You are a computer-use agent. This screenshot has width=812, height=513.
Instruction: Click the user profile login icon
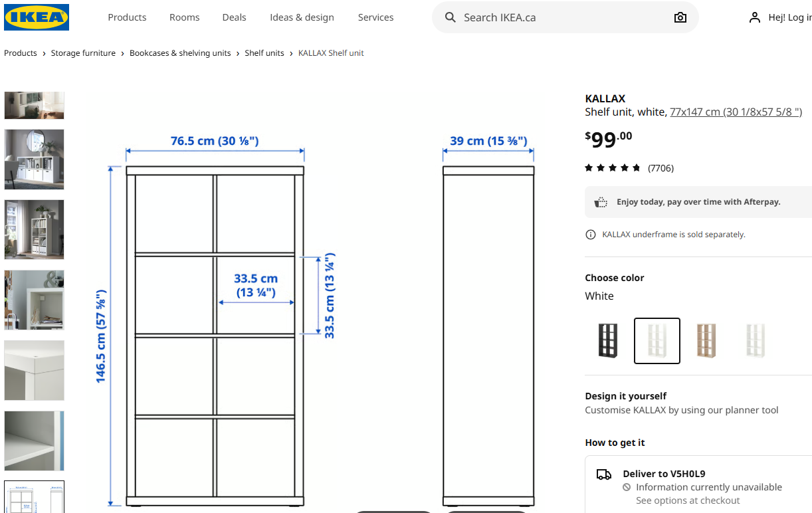[x=754, y=17]
